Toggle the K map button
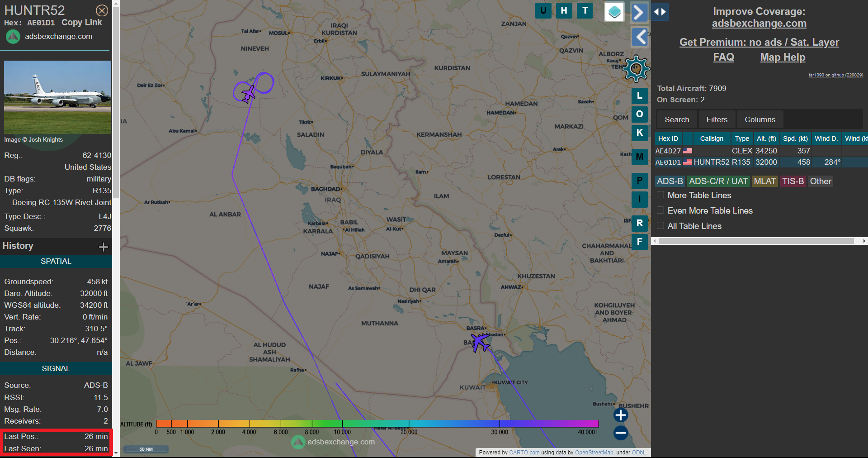This screenshot has width=868, height=458. point(639,133)
